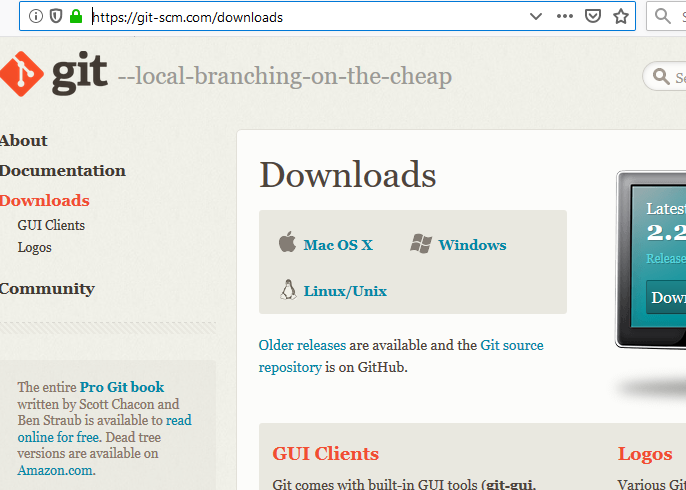This screenshot has height=490, width=686.
Task: Click the Logos section heading
Action: pos(645,454)
